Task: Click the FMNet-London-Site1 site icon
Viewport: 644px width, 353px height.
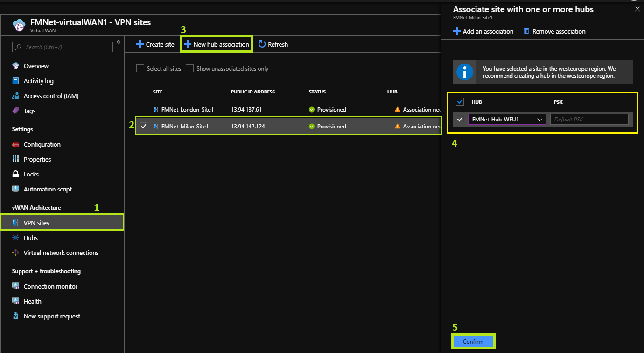Action: point(156,110)
